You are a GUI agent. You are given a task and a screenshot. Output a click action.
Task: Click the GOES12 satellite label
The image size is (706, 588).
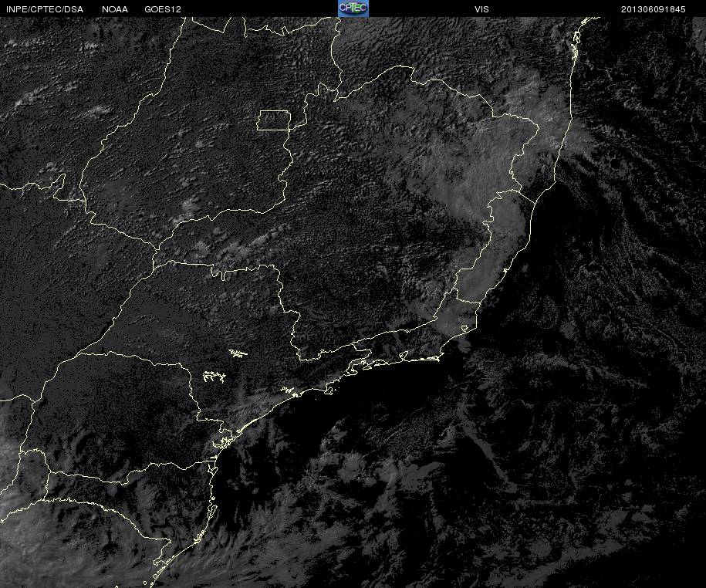click(x=163, y=9)
